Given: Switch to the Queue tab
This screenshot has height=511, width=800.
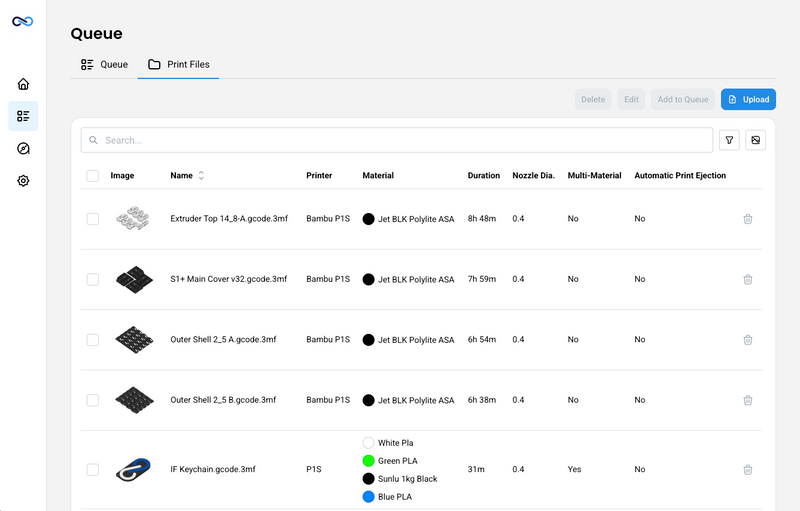Looking at the screenshot, I should 104,65.
